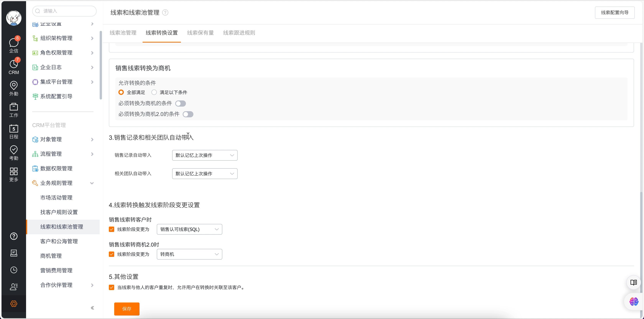The height and width of the screenshot is (319, 644).
Task: Click the 业务规则管理 wrench icon
Action: coord(35,183)
